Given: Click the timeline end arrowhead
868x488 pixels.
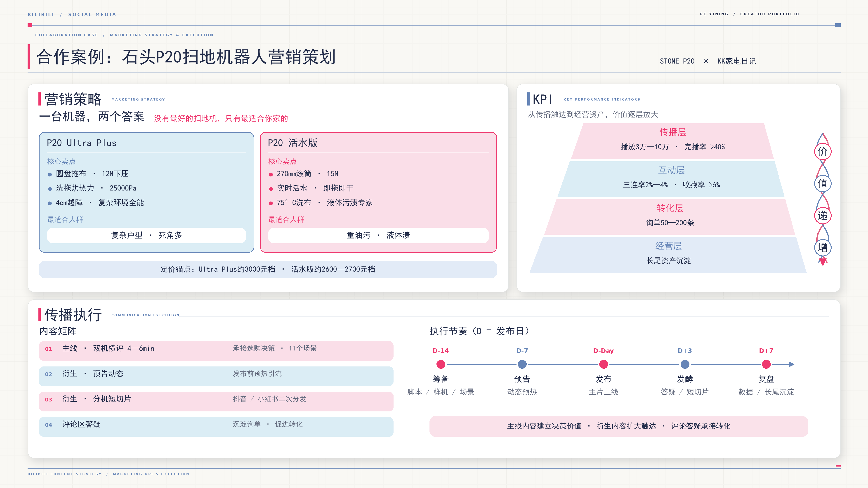Looking at the screenshot, I should (x=792, y=364).
